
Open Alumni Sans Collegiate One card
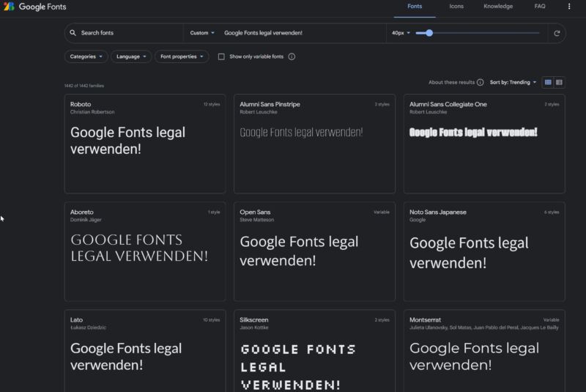coord(484,144)
